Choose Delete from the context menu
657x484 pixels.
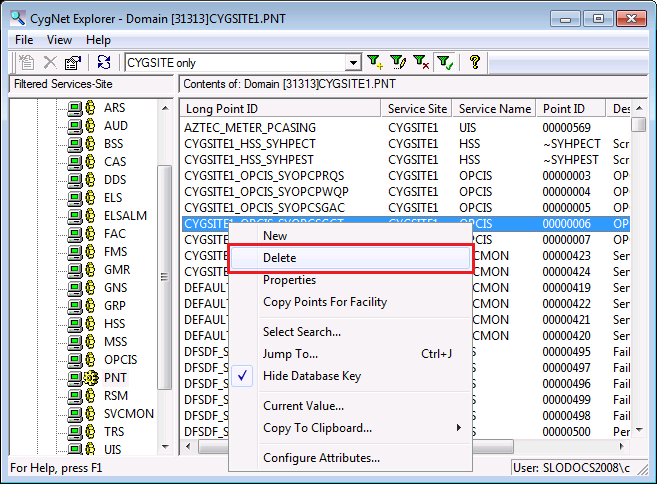click(x=350, y=258)
